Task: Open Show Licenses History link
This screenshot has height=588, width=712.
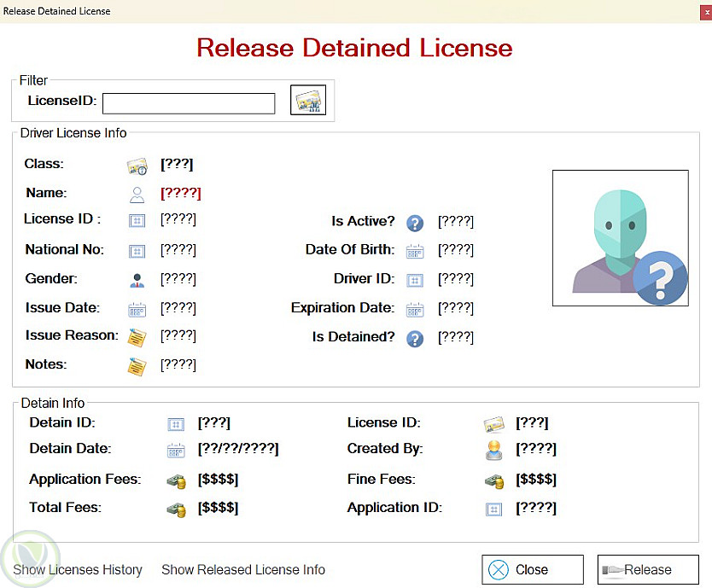Action: click(x=78, y=570)
